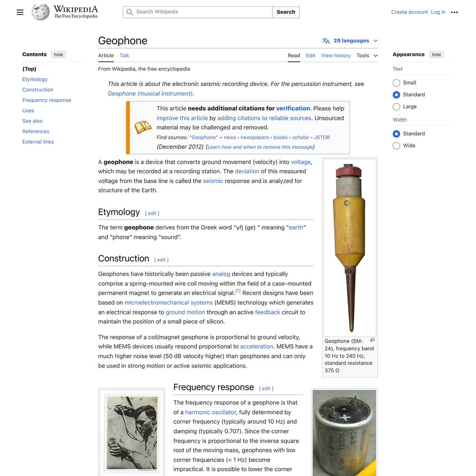Open the verification link
The height and width of the screenshot is (476, 476).
293,109
